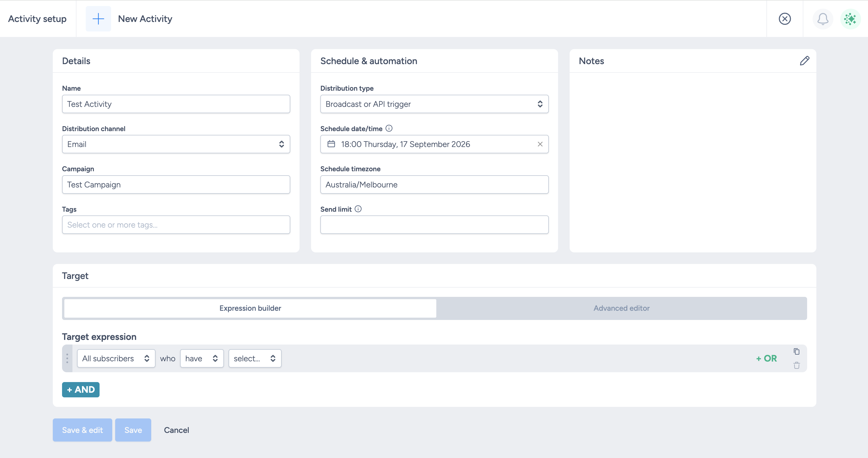Click the Tags selection field

pos(176,225)
